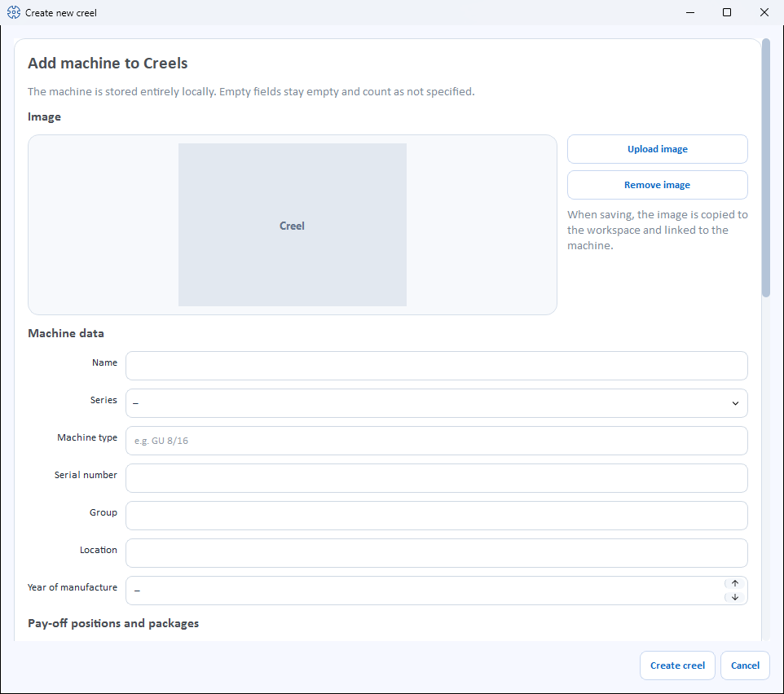Close the Create new creel window

coord(764,12)
